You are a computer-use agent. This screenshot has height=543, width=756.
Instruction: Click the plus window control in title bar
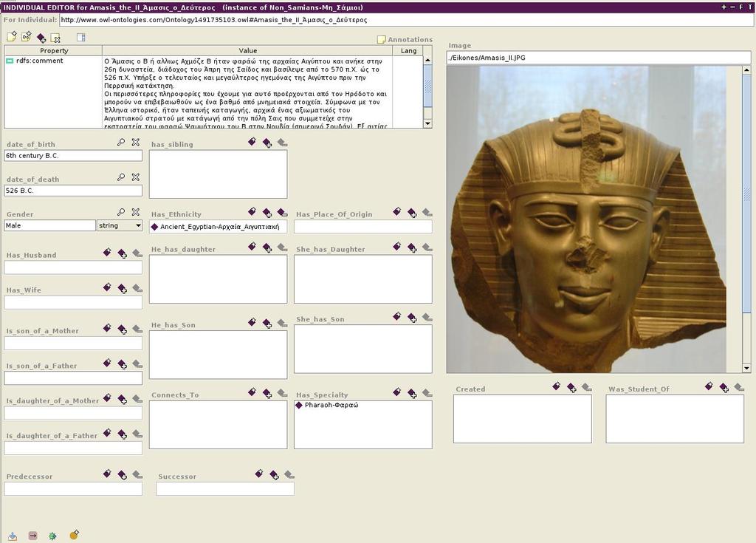[x=724, y=7]
